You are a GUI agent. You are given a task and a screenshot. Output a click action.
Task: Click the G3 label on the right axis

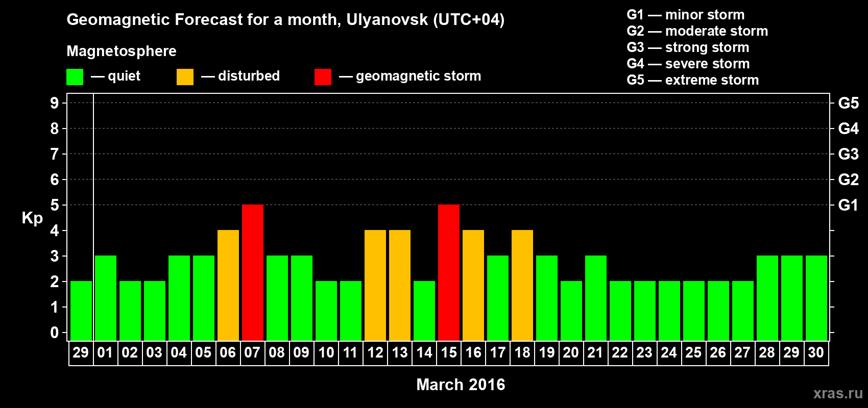click(848, 154)
